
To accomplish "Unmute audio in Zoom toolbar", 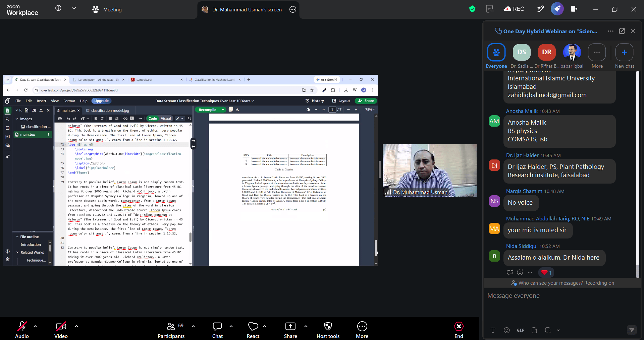I will click(22, 330).
